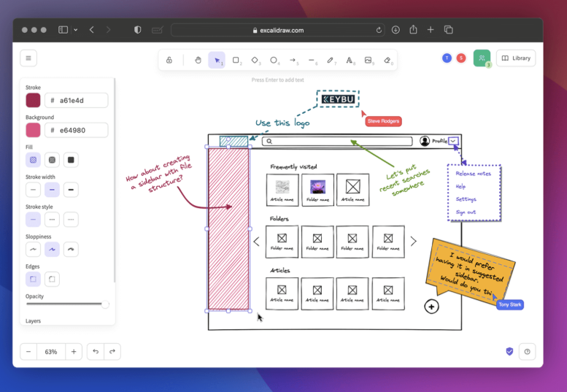Set sloppiness to architect

point(33,249)
